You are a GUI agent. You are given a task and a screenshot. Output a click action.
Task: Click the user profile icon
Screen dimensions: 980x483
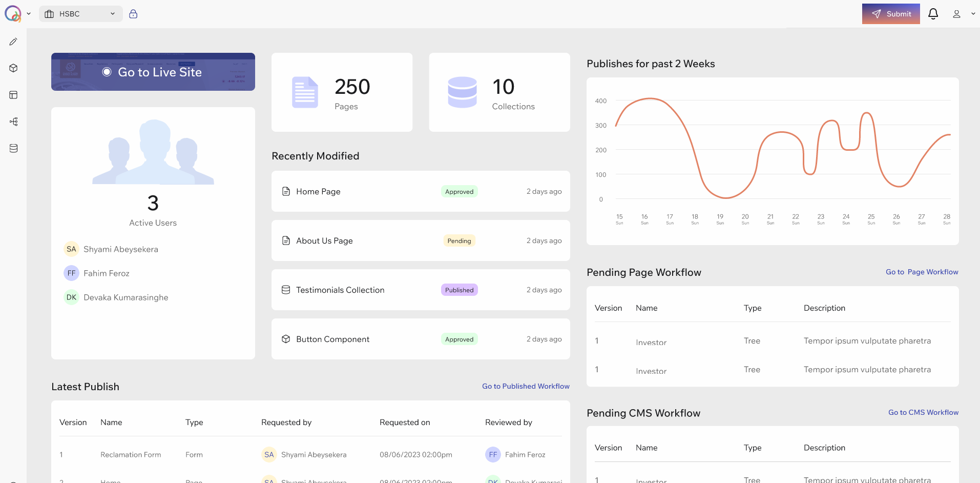click(x=956, y=14)
